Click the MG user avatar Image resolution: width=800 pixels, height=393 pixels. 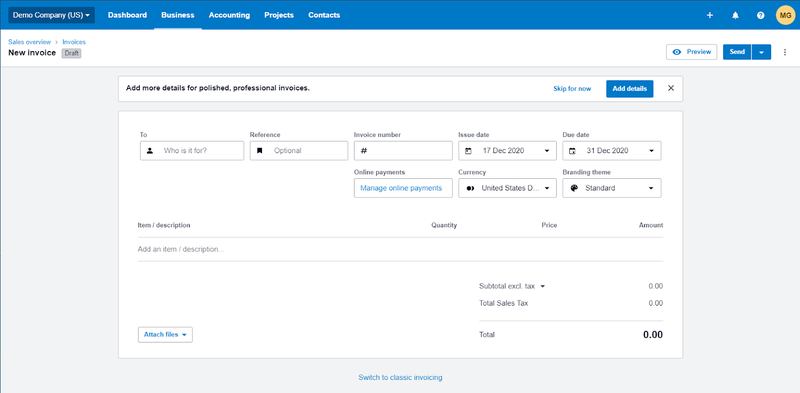(x=786, y=15)
